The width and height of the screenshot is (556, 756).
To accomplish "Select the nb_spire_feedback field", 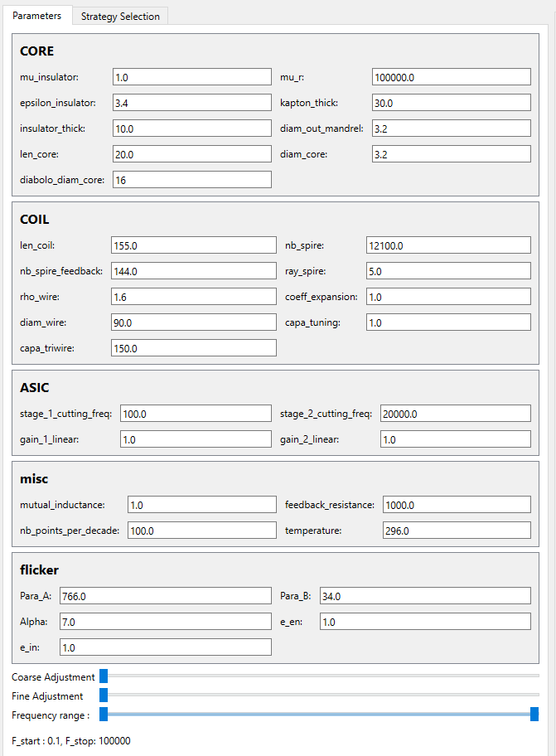I will point(194,271).
